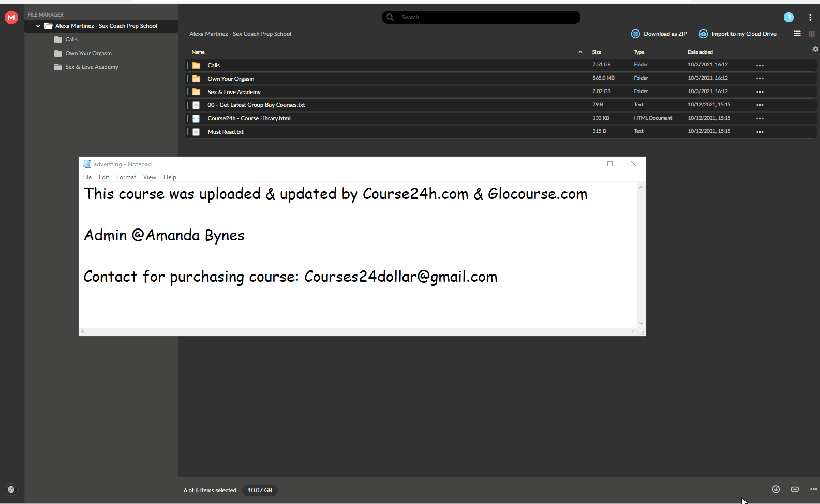Open bottom bar more actions menu
820x504 pixels.
(x=813, y=490)
